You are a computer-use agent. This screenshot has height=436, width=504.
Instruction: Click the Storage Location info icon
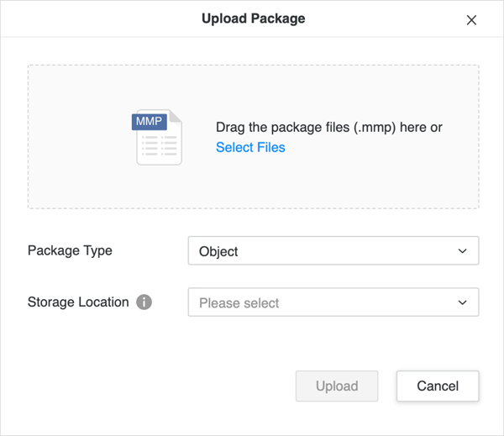[144, 302]
